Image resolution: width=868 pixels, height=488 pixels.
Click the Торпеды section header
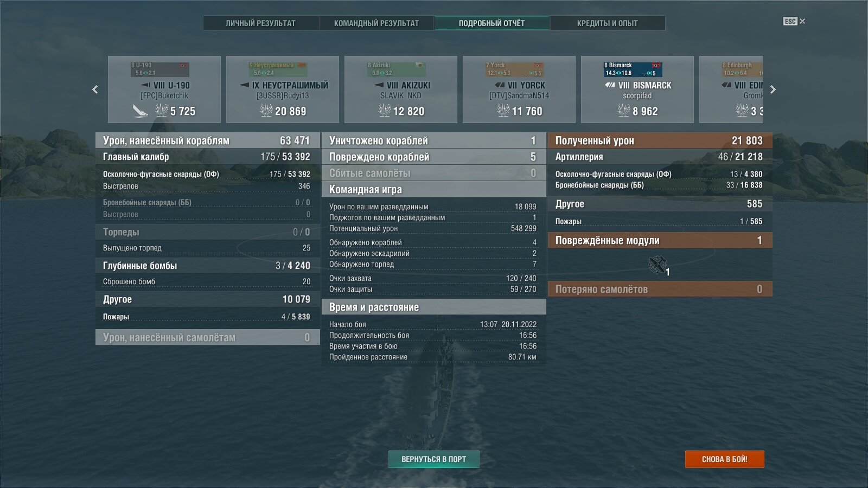coord(207,232)
